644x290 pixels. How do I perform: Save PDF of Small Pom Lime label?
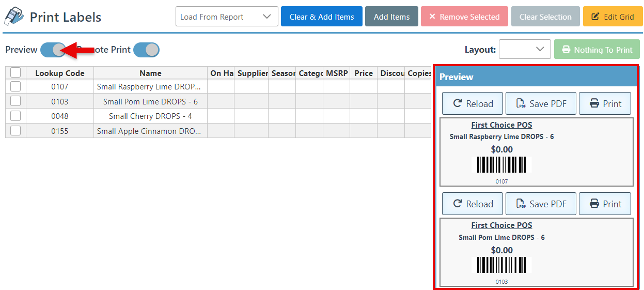(x=541, y=204)
